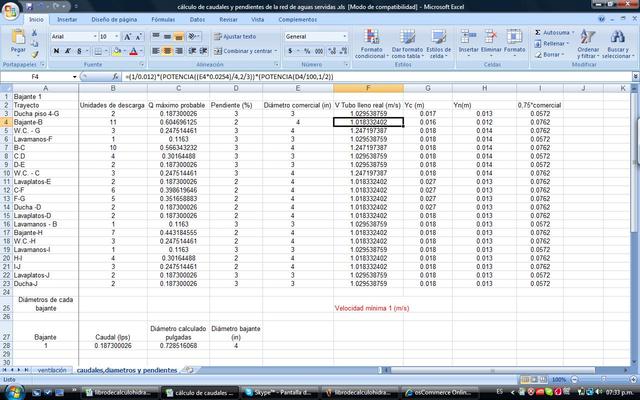640x400 pixels.
Task: Click the Ajustar texto button
Action: 235,37
